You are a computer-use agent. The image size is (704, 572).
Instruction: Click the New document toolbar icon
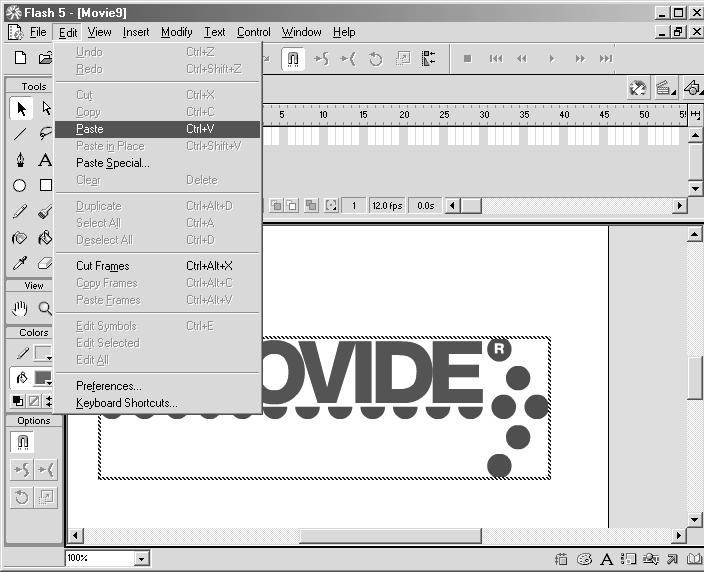tap(20, 58)
